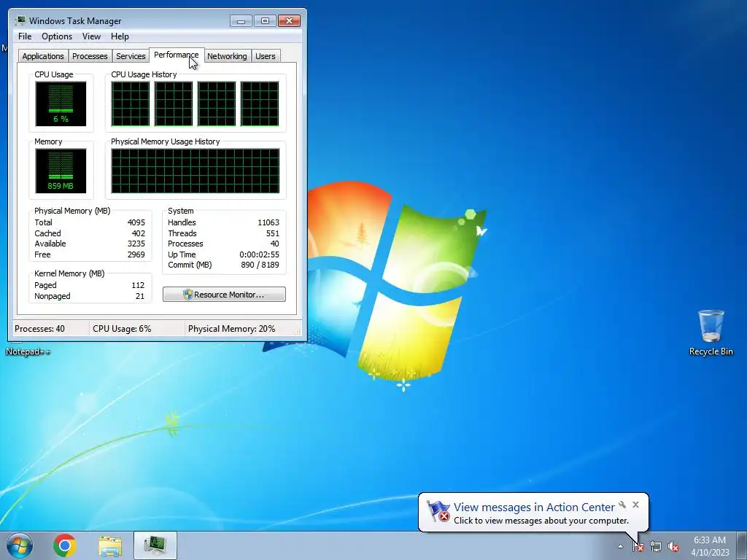Click the Action Center flag tray icon
747x560 pixels.
pyautogui.click(x=638, y=547)
